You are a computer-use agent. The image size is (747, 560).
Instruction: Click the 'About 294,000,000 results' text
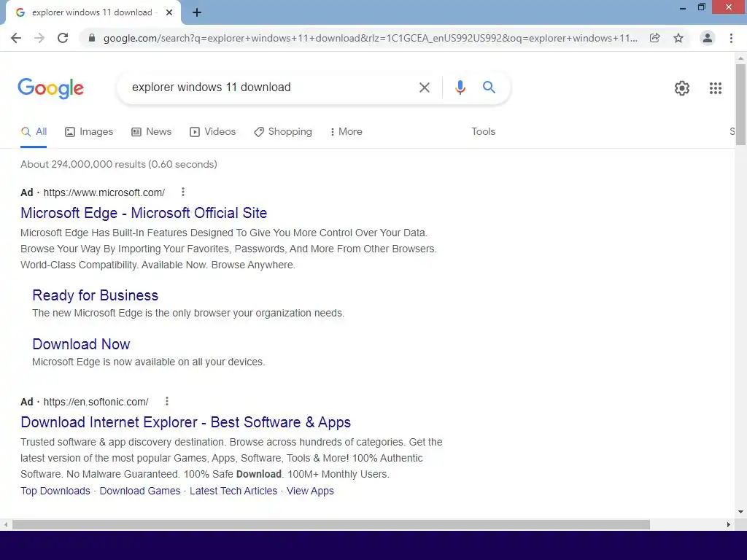pos(83,164)
